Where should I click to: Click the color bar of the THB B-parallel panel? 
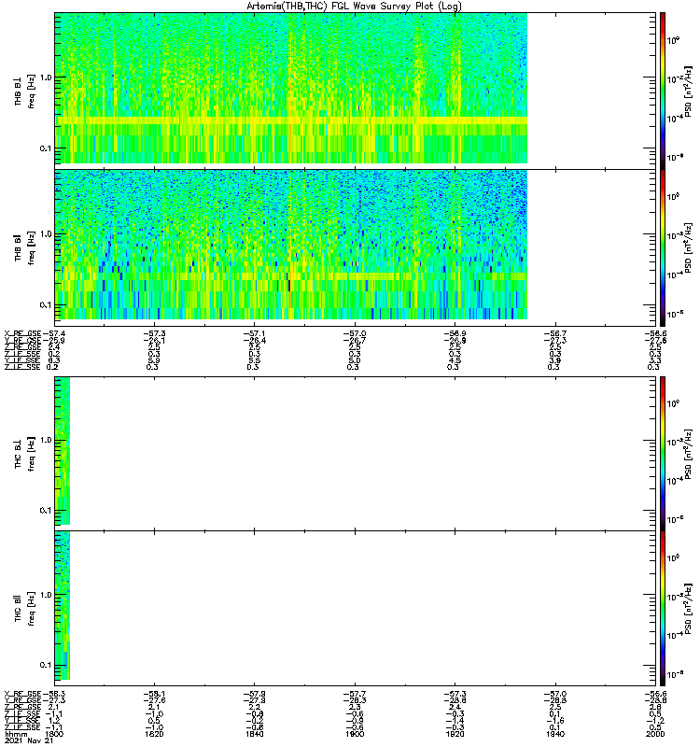coord(663,247)
